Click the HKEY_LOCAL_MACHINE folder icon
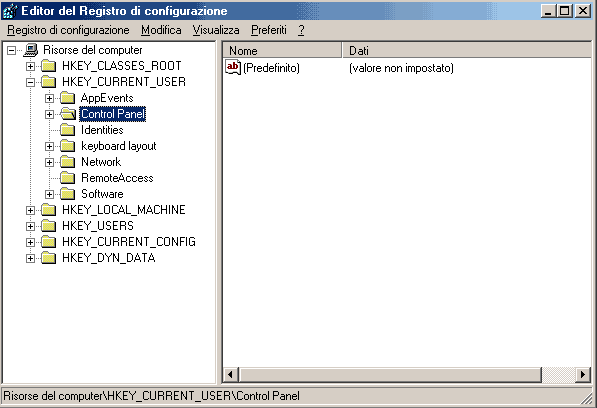The width and height of the screenshot is (597, 408). click(49, 210)
